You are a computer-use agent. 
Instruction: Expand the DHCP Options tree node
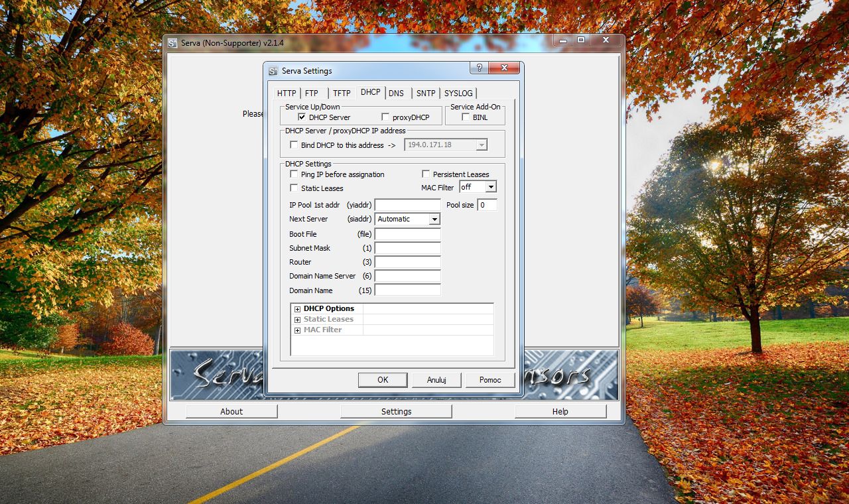click(x=298, y=309)
